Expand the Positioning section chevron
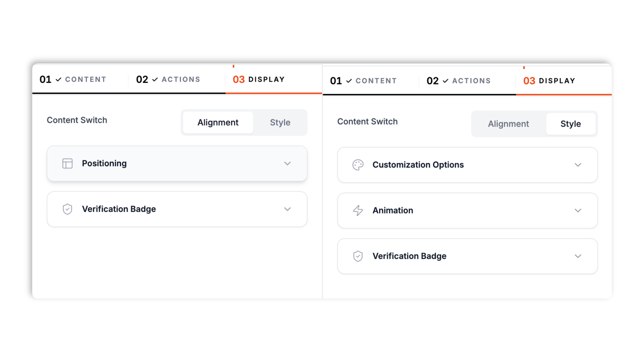Viewport: 644px width, 362px height. (287, 163)
